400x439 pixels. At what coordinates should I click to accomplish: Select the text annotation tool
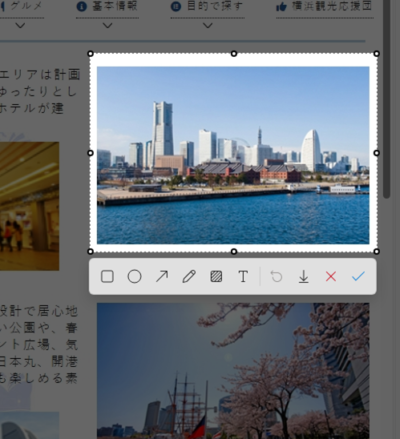(243, 276)
